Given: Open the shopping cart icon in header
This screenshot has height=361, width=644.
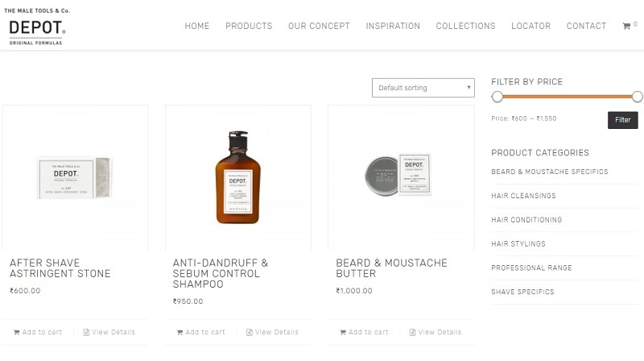Looking at the screenshot, I should point(626,27).
